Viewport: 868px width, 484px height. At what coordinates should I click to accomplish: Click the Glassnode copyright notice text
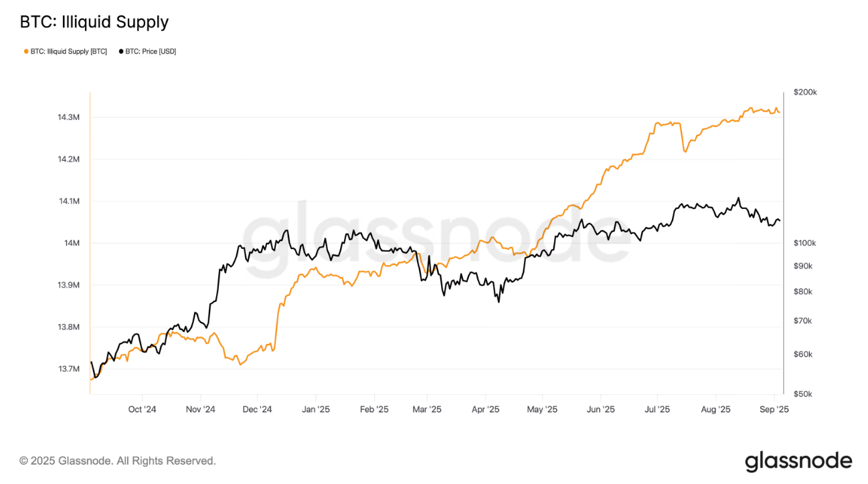click(118, 461)
